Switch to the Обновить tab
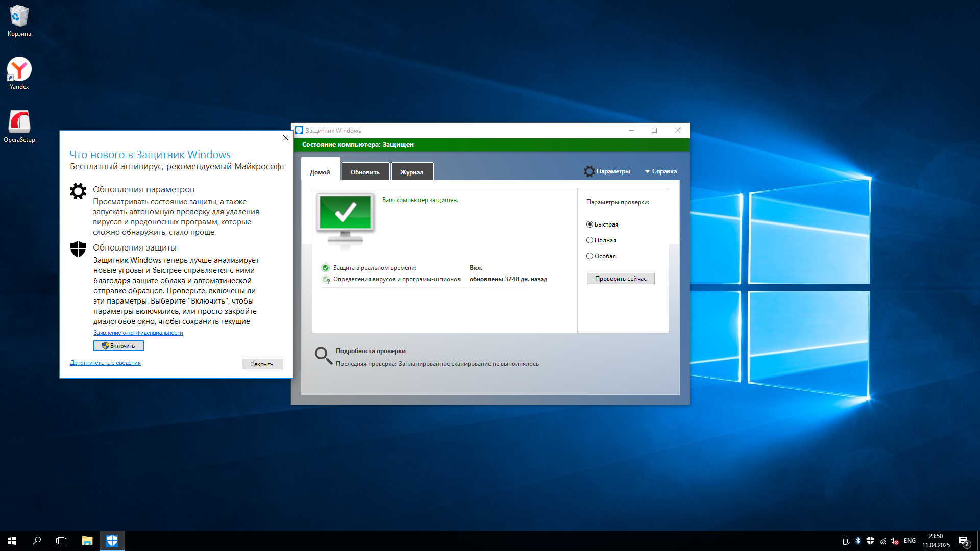Viewport: 980px width, 551px height. coord(365,172)
